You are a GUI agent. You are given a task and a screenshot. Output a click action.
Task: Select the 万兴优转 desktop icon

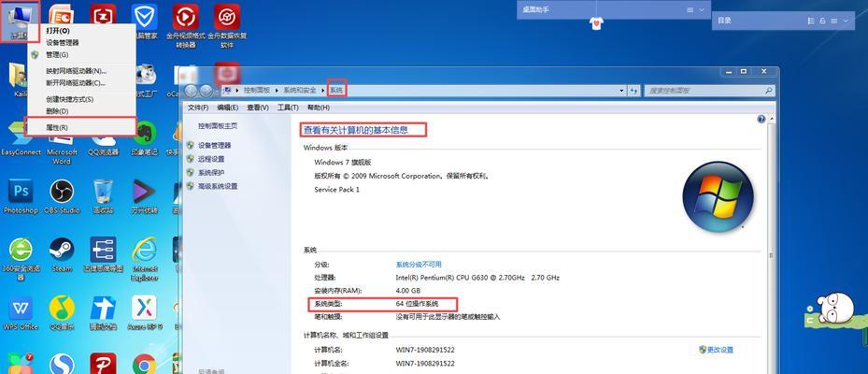[145, 196]
